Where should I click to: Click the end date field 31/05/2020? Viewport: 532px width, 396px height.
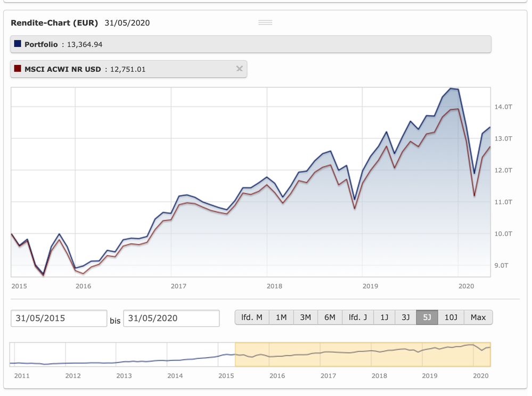click(x=171, y=318)
